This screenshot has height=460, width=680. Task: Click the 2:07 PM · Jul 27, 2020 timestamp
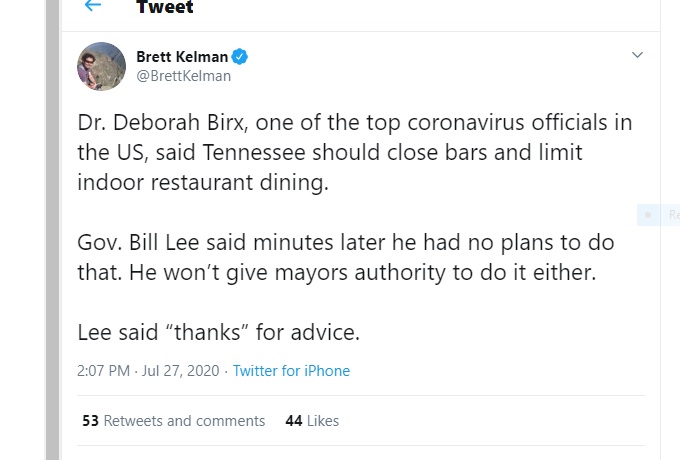[147, 371]
